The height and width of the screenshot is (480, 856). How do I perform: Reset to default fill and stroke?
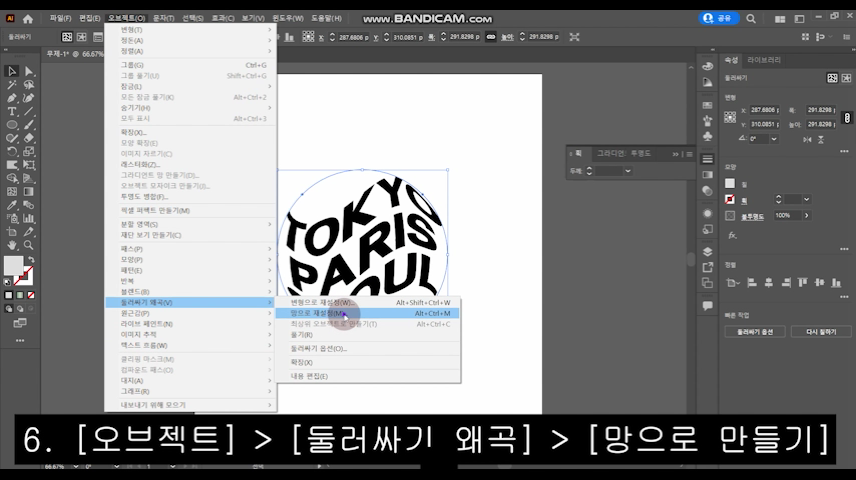pyautogui.click(x=7, y=282)
